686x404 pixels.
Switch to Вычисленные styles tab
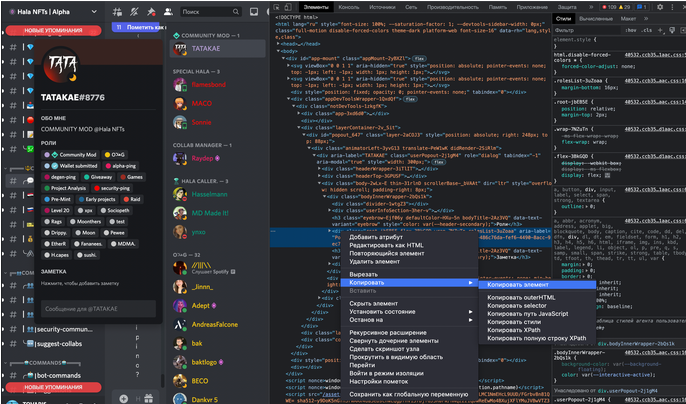point(596,19)
